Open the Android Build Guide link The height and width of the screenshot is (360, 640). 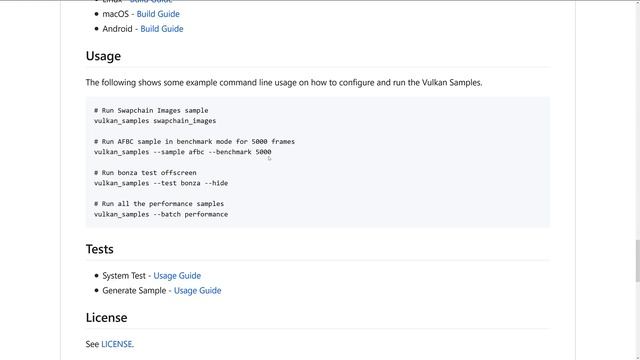[162, 29]
